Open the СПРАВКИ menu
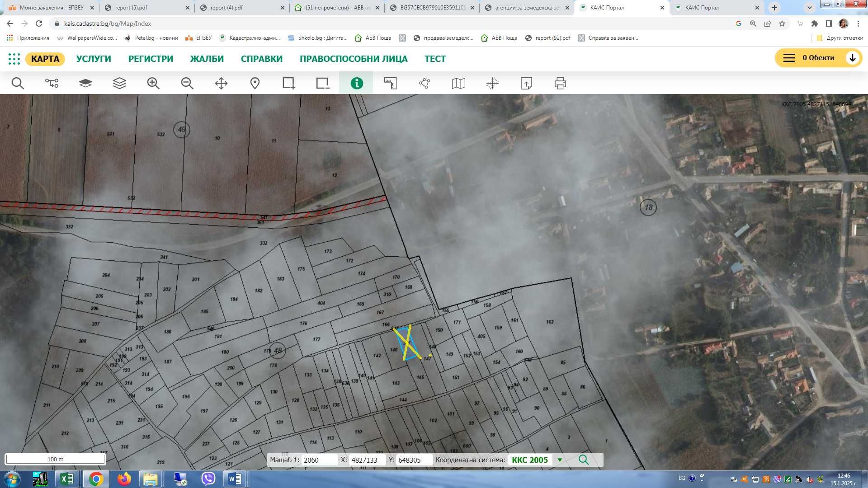 pyautogui.click(x=261, y=59)
